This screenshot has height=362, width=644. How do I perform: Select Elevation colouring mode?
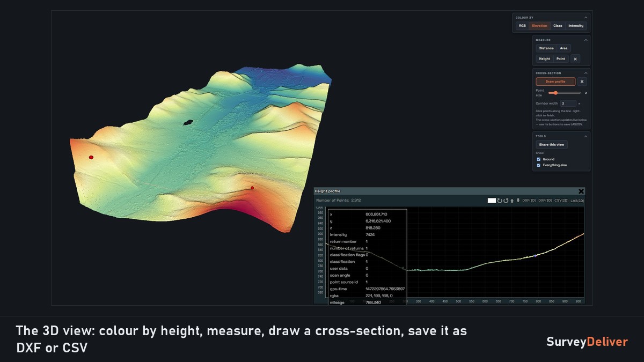click(x=539, y=26)
